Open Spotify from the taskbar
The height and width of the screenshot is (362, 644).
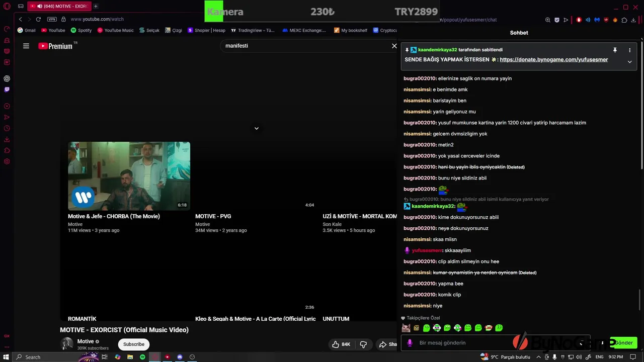click(x=142, y=357)
